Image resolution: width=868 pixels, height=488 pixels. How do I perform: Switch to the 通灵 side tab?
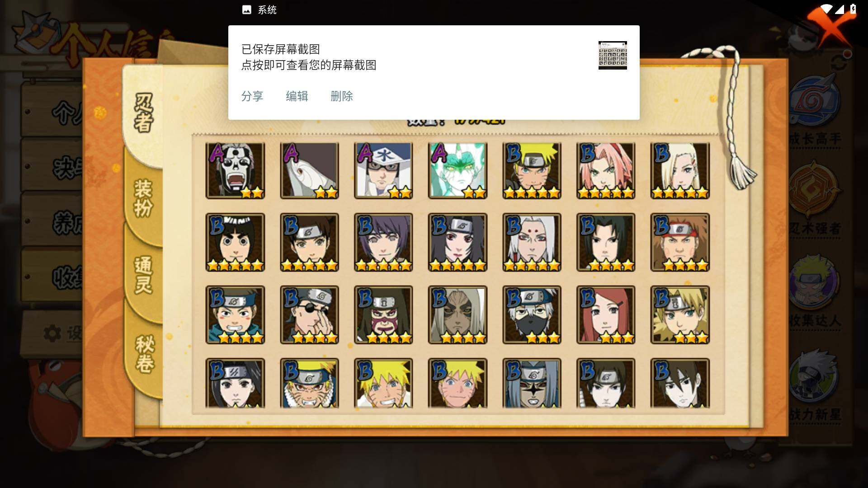click(x=144, y=276)
